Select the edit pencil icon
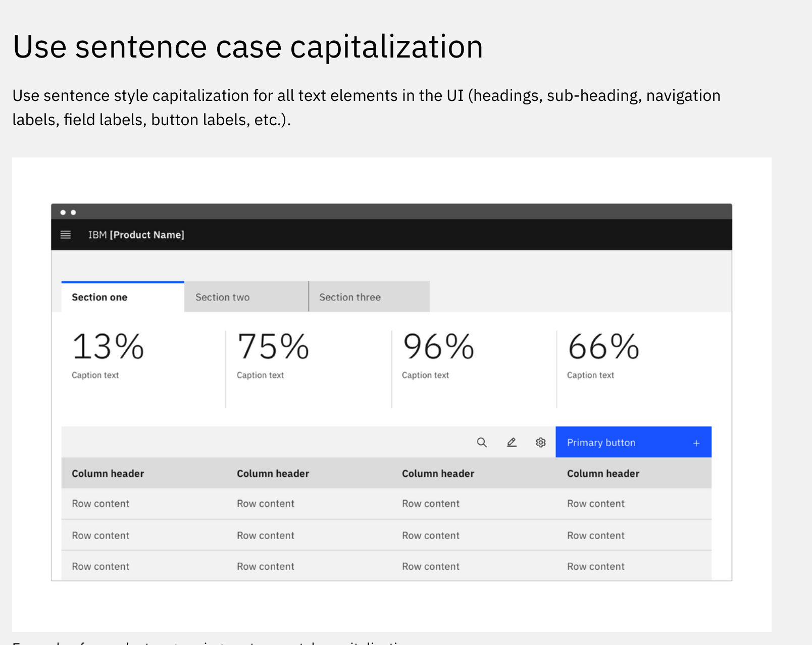Image resolution: width=812 pixels, height=645 pixels. coord(511,442)
